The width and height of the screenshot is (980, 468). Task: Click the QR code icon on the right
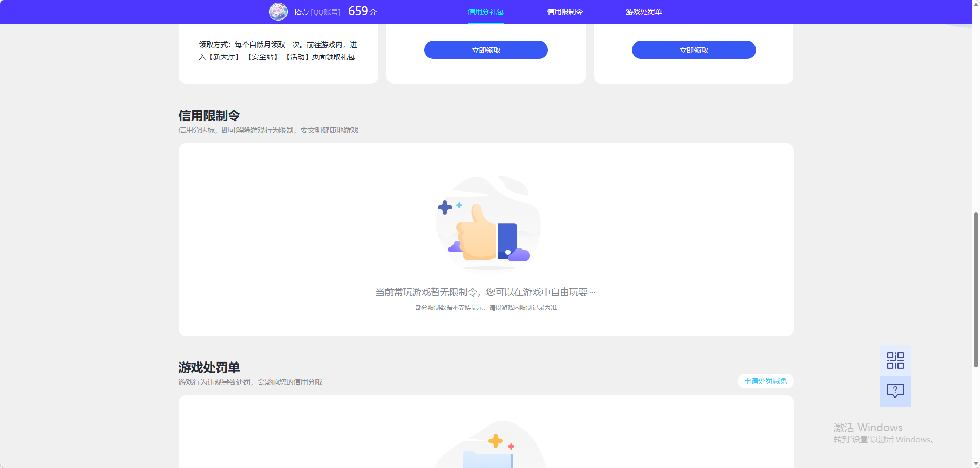[894, 360]
